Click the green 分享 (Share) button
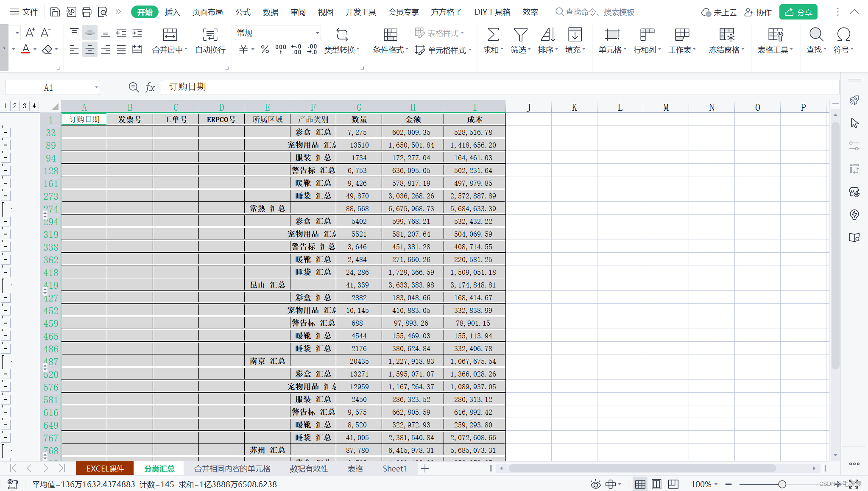The width and height of the screenshot is (868, 491). coord(798,12)
